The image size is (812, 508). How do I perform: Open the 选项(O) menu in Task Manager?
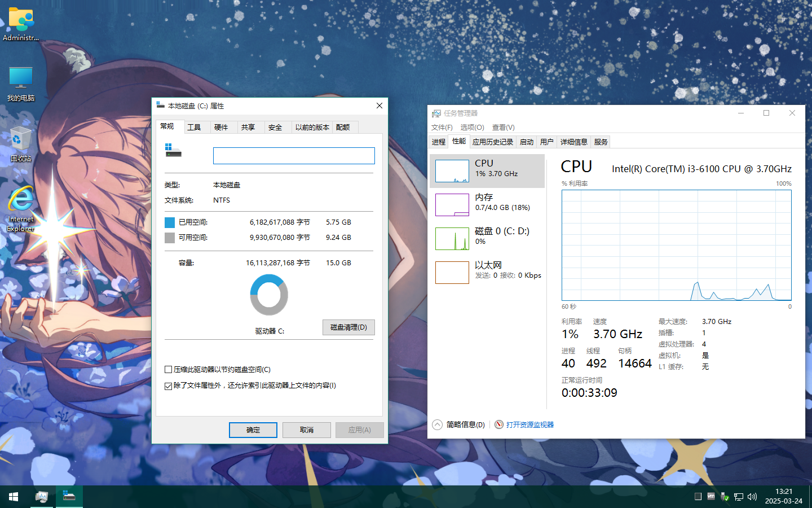coord(473,128)
